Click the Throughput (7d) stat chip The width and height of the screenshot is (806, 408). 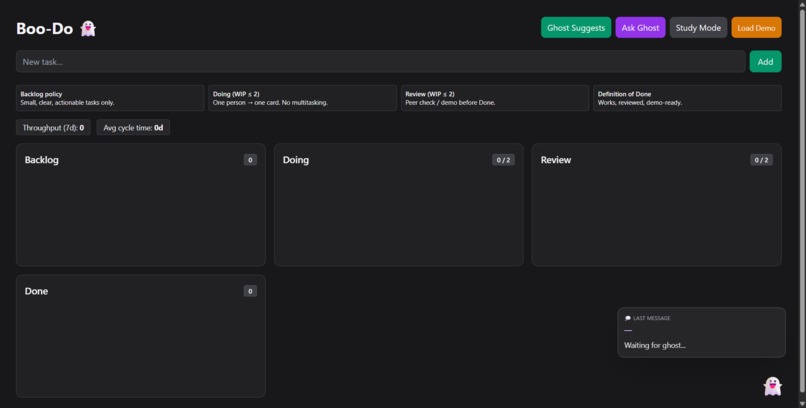pos(53,127)
